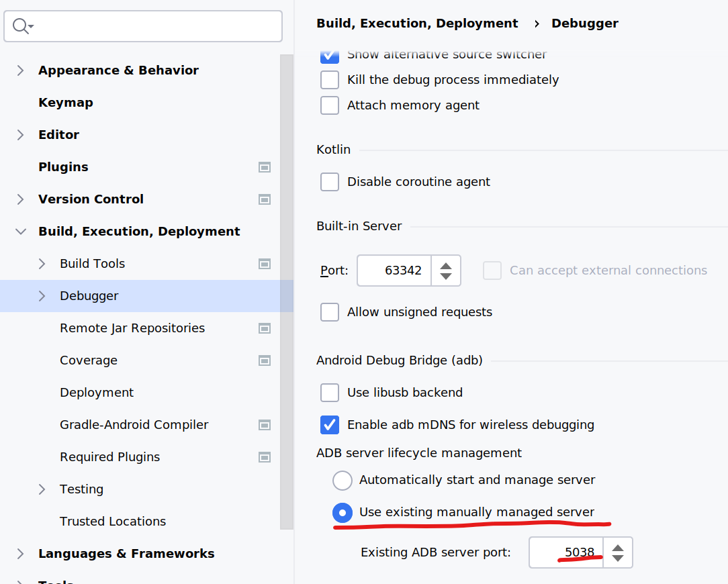Click the project-level icon next to Coverage
728x584 pixels.
point(265,360)
